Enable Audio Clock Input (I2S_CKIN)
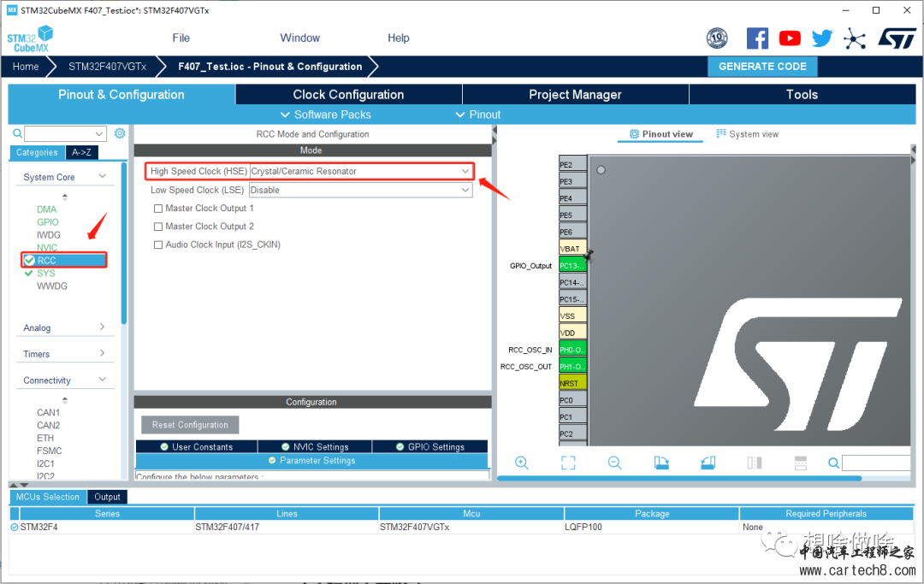The width and height of the screenshot is (924, 584). pos(158,245)
